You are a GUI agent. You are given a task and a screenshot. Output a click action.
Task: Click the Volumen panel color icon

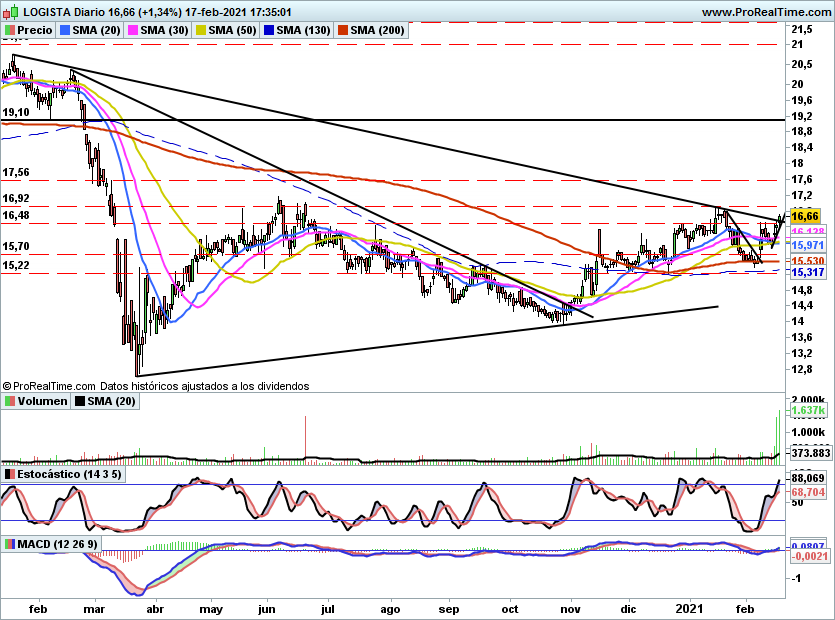point(10,401)
